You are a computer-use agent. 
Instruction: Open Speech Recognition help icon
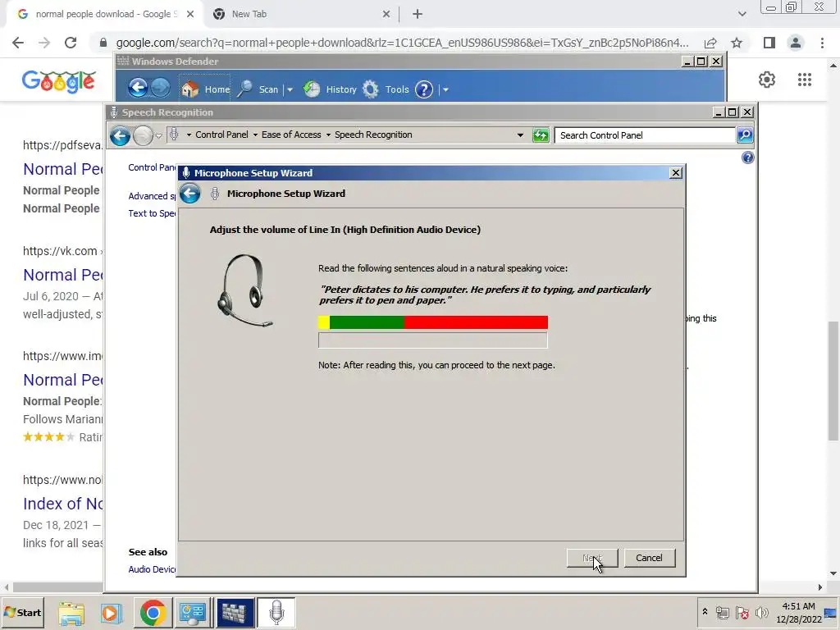[x=748, y=157]
